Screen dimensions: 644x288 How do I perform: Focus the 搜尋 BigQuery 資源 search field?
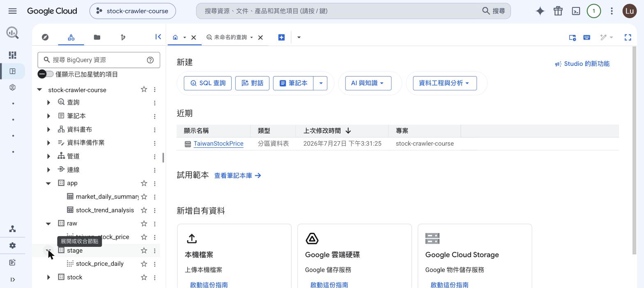click(x=99, y=60)
